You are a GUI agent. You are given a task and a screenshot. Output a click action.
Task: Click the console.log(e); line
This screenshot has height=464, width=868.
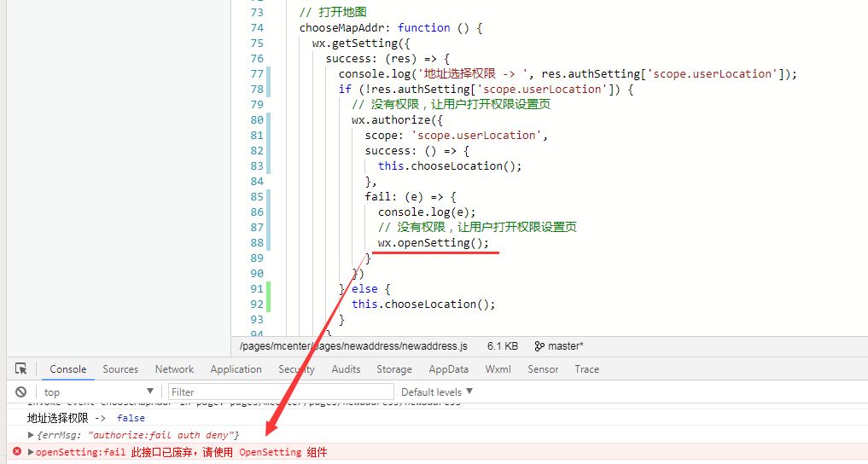[427, 212]
